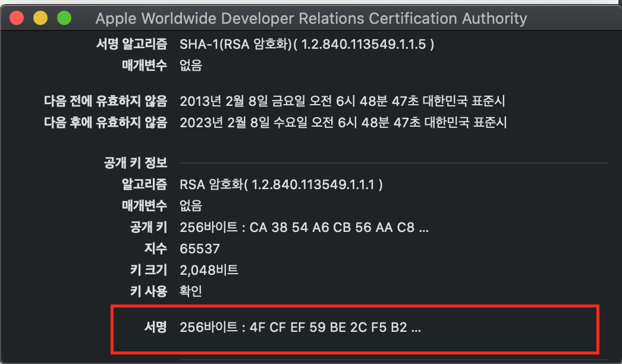The width and height of the screenshot is (622, 364).
Task: Select the key size value 2,048비트
Action: (209, 270)
